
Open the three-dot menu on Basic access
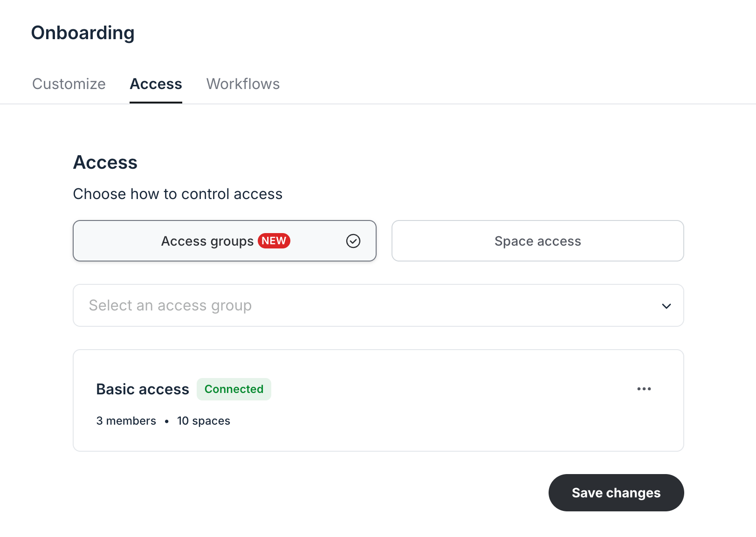(x=645, y=389)
